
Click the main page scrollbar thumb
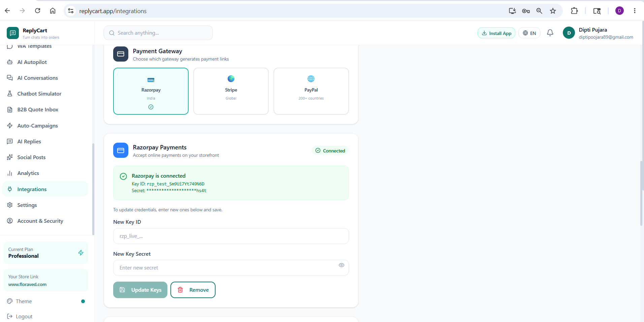642,193
